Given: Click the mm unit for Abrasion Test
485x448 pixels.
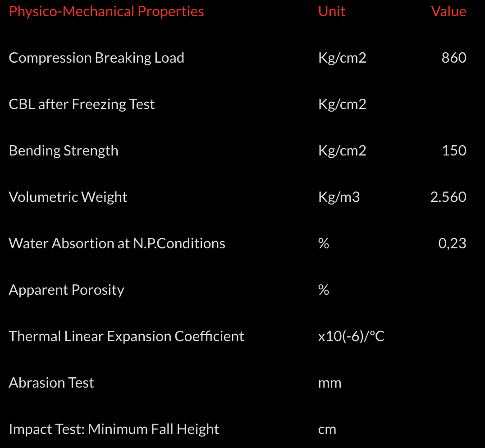Looking at the screenshot, I should [329, 383].
